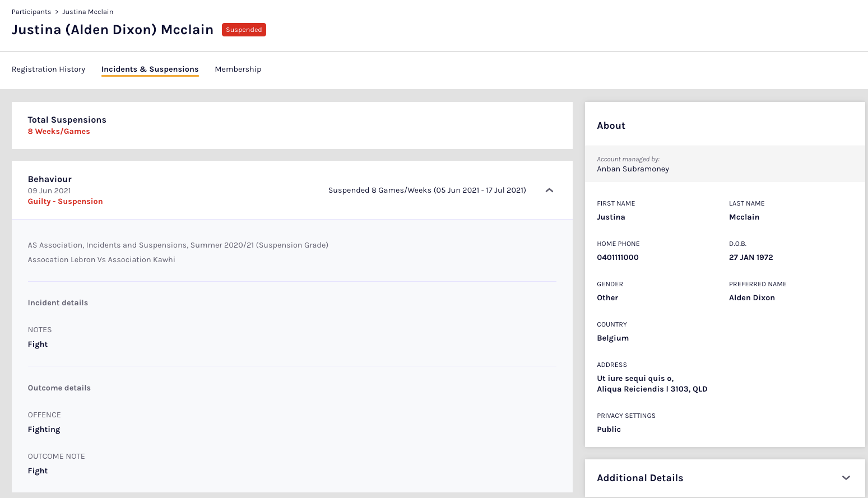This screenshot has width=868, height=498.
Task: Click the Justina Mcclain breadcrumb
Action: tap(88, 12)
